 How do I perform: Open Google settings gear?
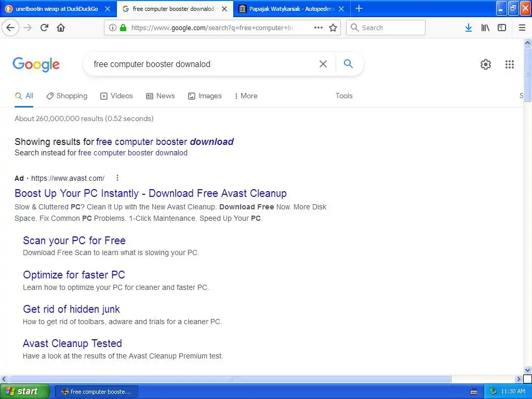[486, 64]
